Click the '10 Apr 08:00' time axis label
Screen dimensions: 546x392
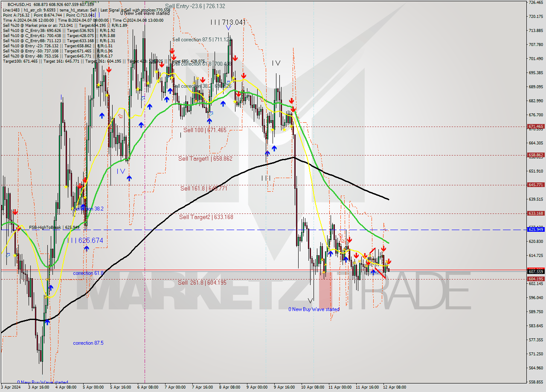coord(312,388)
